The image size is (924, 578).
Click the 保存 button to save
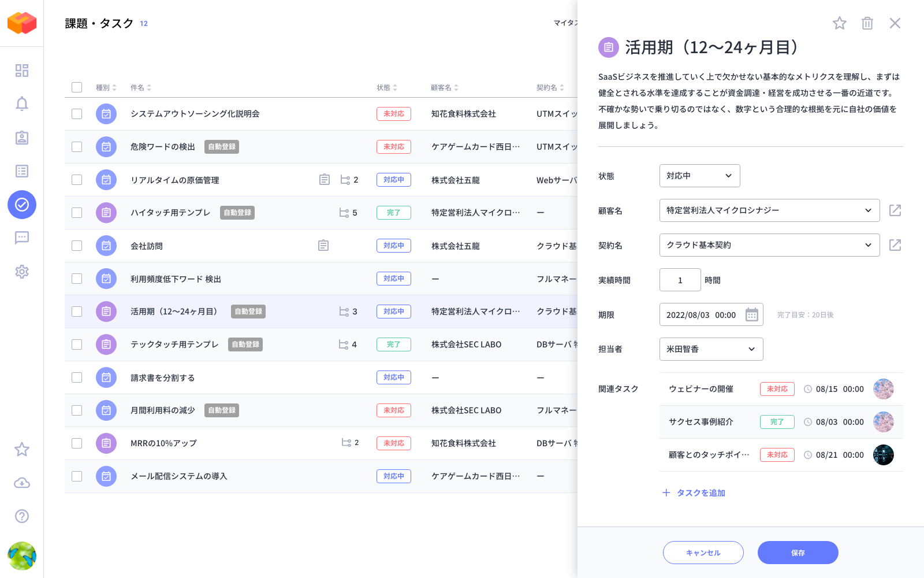[798, 553]
